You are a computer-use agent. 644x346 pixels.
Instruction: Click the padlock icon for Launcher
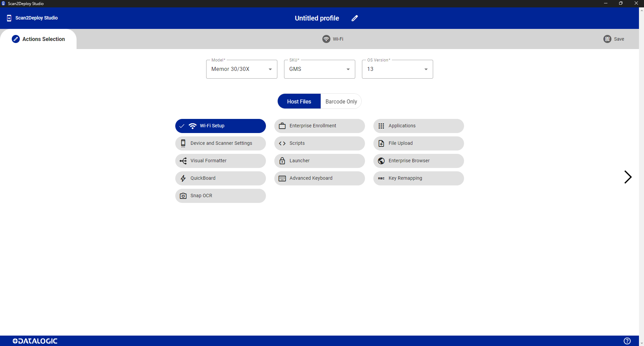(x=282, y=161)
